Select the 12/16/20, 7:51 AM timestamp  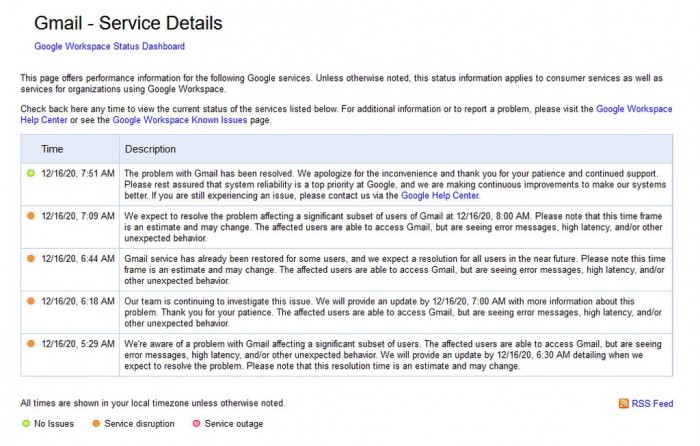click(x=78, y=173)
